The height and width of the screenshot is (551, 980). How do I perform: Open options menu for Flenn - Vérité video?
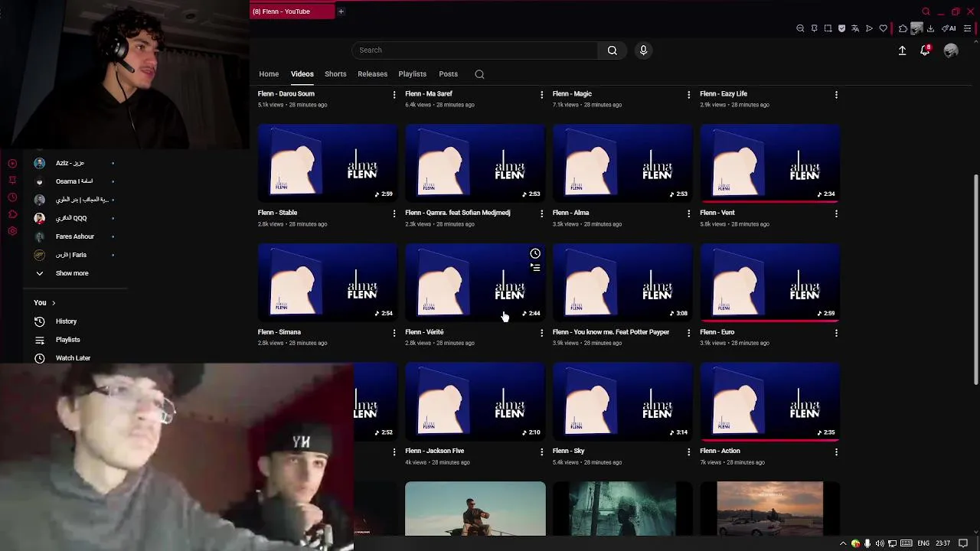(x=541, y=333)
